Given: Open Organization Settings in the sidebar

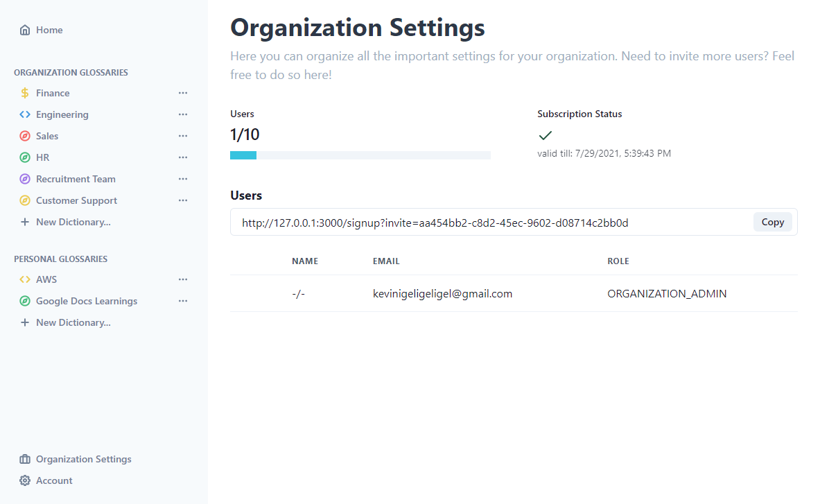Looking at the screenshot, I should point(83,459).
